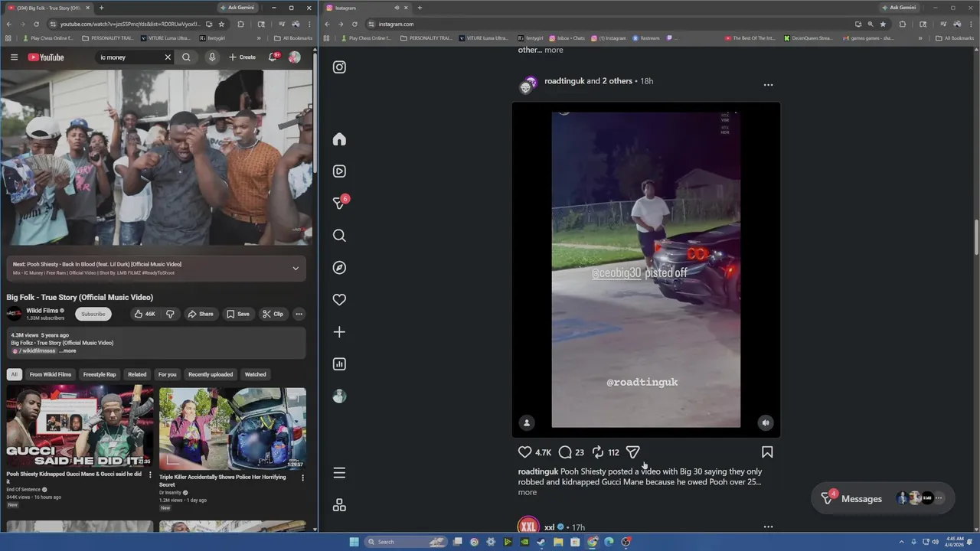This screenshot has height=551, width=980.
Task: Open more actions ellipsis under video
Action: (299, 314)
